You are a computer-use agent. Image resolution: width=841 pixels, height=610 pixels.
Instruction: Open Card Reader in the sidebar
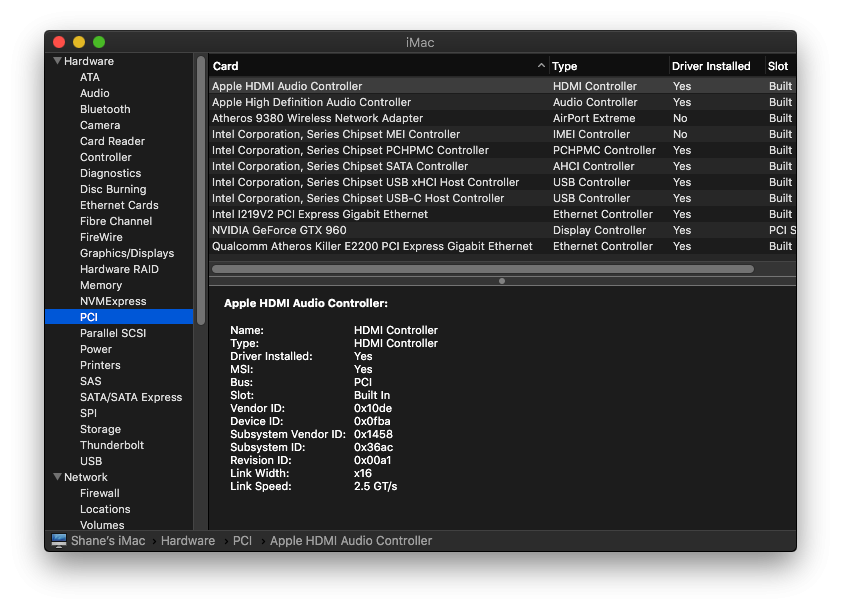(x=112, y=141)
